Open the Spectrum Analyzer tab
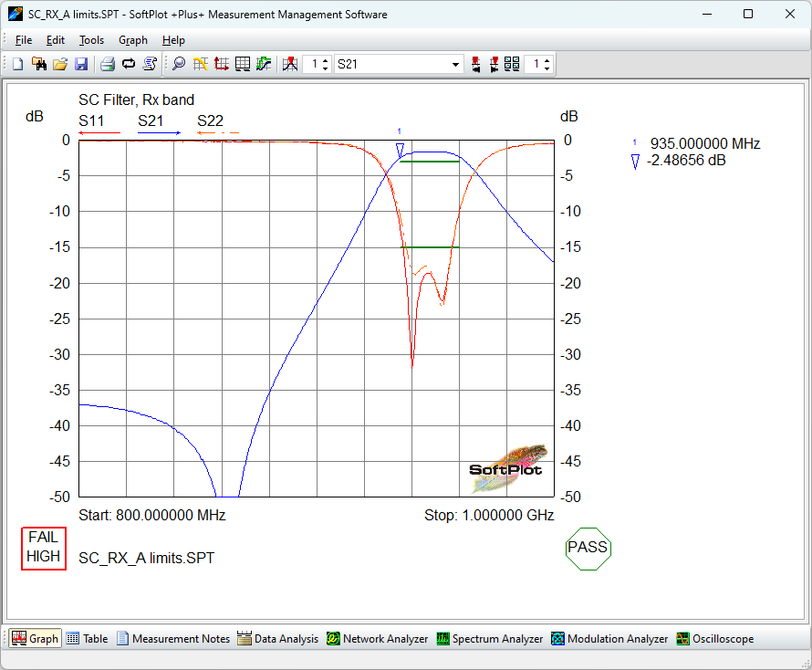812x670 pixels. tap(489, 639)
